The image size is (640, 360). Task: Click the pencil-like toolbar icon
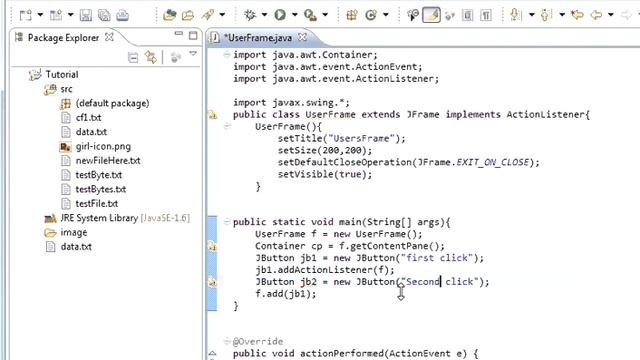point(208,15)
